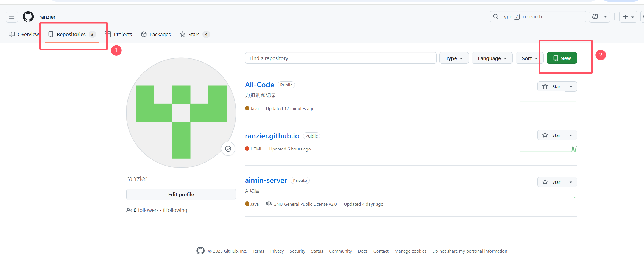
Task: Click the search magnifier icon
Action: [x=496, y=17]
